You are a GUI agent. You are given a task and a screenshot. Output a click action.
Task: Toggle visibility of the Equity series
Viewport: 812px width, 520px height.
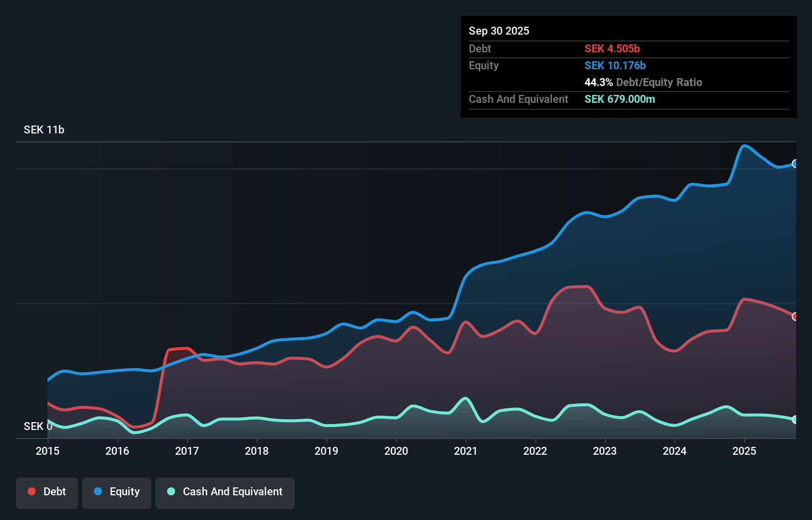117,492
